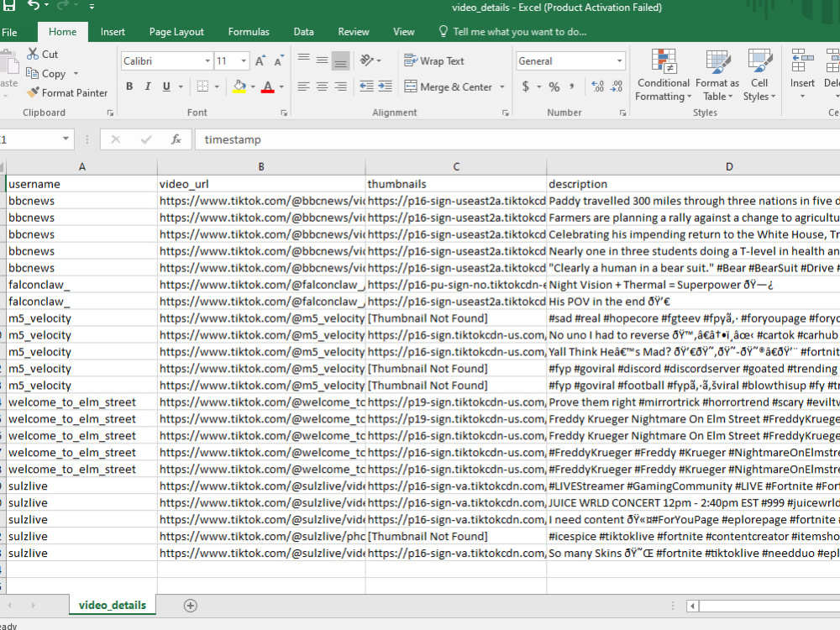Increase the decimal places
Screen dimensions: 840x630
click(x=598, y=87)
